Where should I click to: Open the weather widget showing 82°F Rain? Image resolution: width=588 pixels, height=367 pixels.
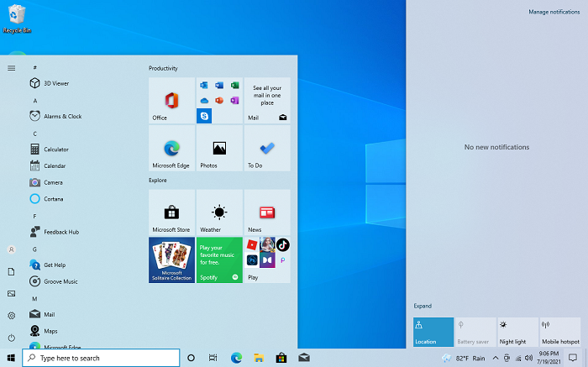coord(464,359)
